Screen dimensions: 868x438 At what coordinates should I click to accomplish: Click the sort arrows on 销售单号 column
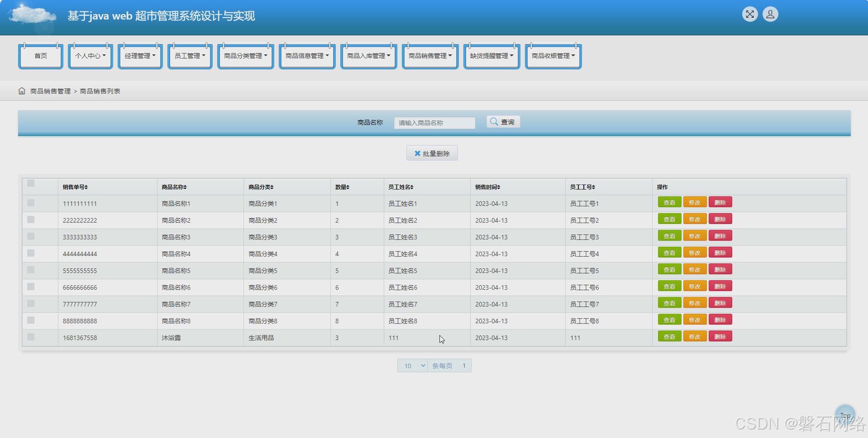click(86, 186)
